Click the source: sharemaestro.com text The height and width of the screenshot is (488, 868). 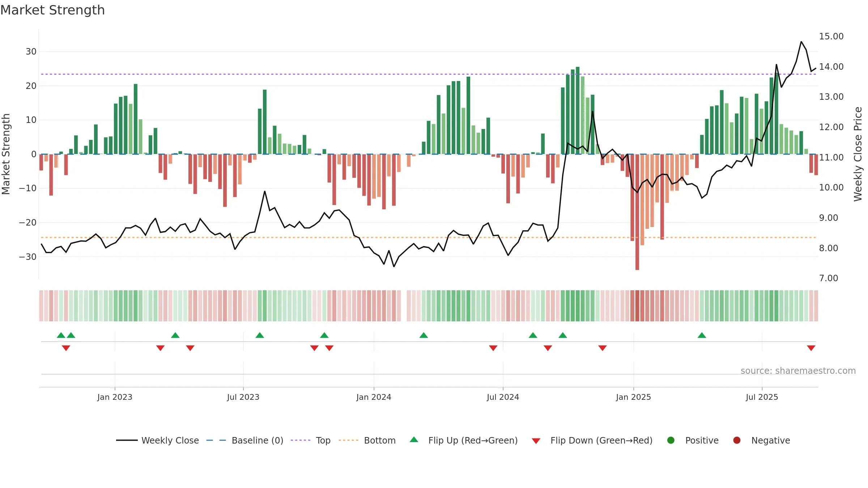tap(798, 371)
